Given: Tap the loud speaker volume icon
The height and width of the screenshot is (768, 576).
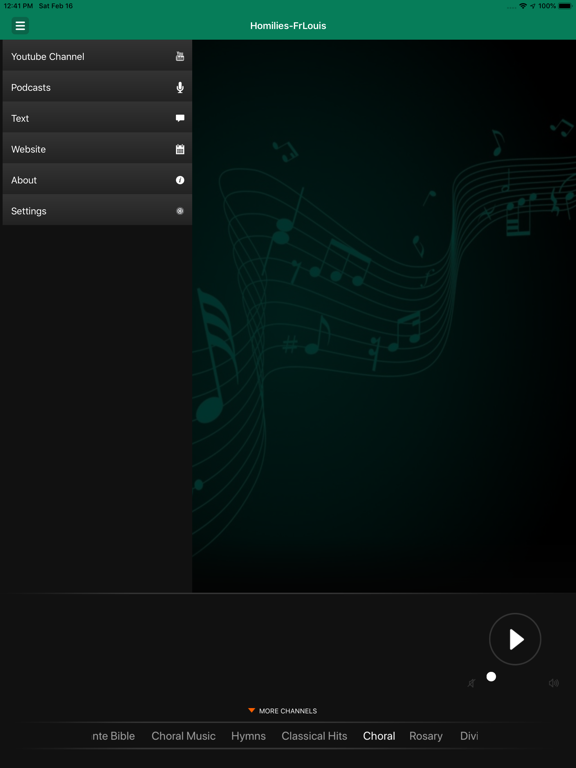Looking at the screenshot, I should (x=553, y=683).
